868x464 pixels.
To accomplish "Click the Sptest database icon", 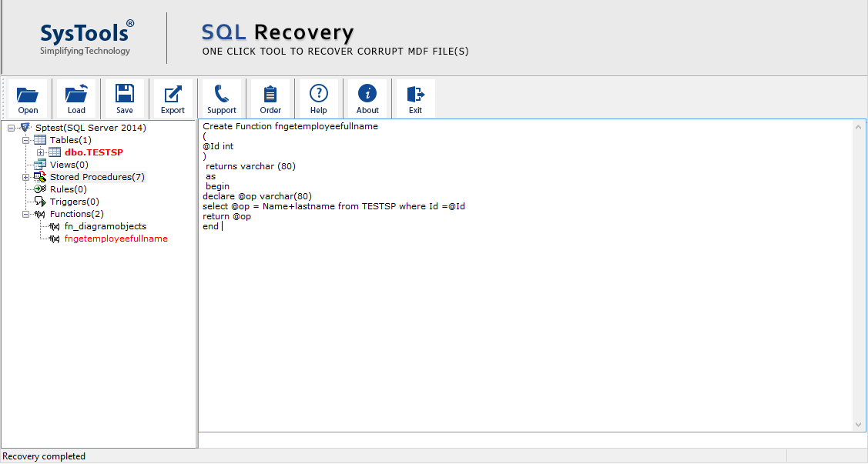I will [25, 127].
